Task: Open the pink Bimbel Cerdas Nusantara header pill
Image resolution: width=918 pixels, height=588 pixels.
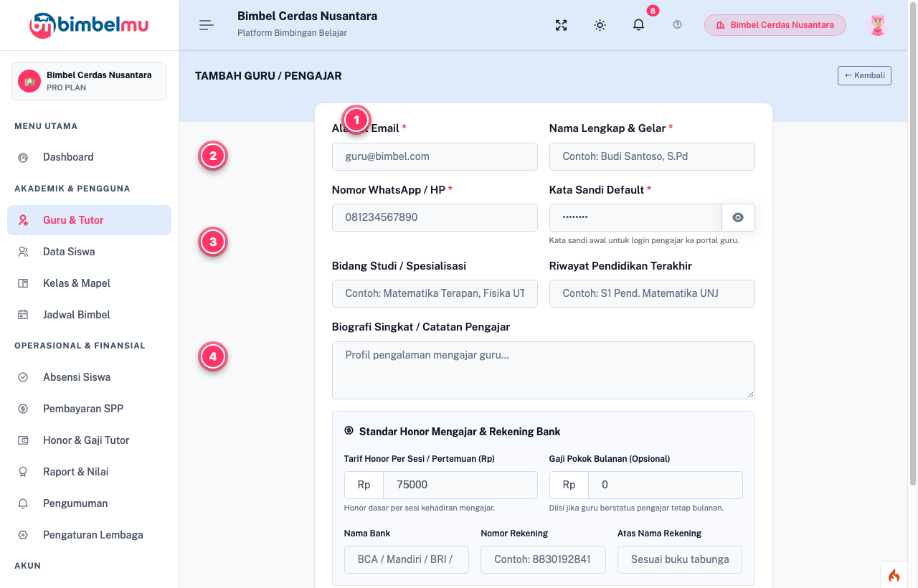Action: click(775, 25)
